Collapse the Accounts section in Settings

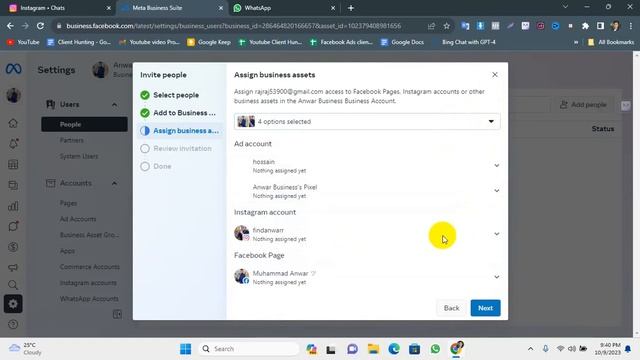coord(114,183)
